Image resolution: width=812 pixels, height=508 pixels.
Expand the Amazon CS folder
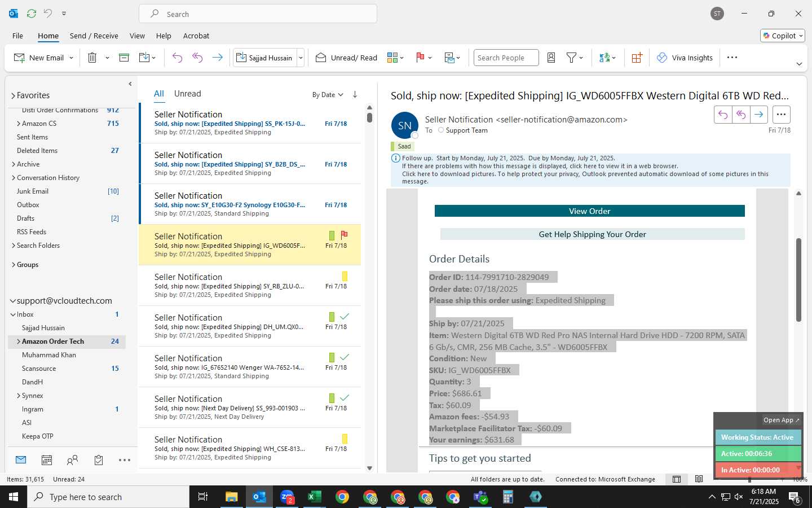pyautogui.click(x=19, y=124)
